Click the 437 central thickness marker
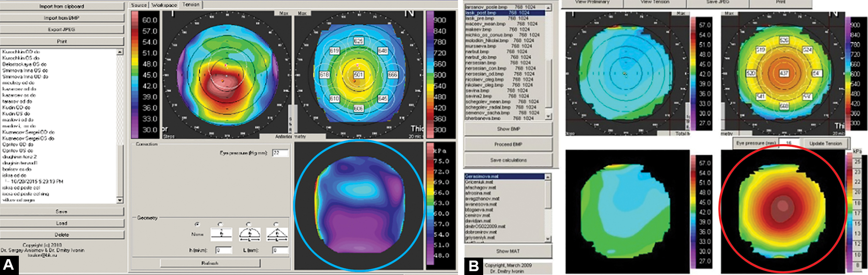This screenshot has height=275, width=868. tap(784, 73)
